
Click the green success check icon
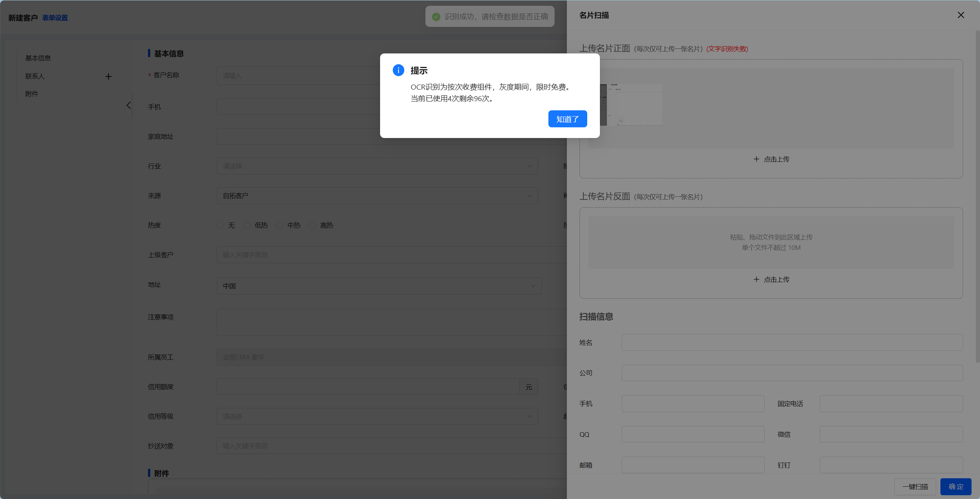coord(436,17)
